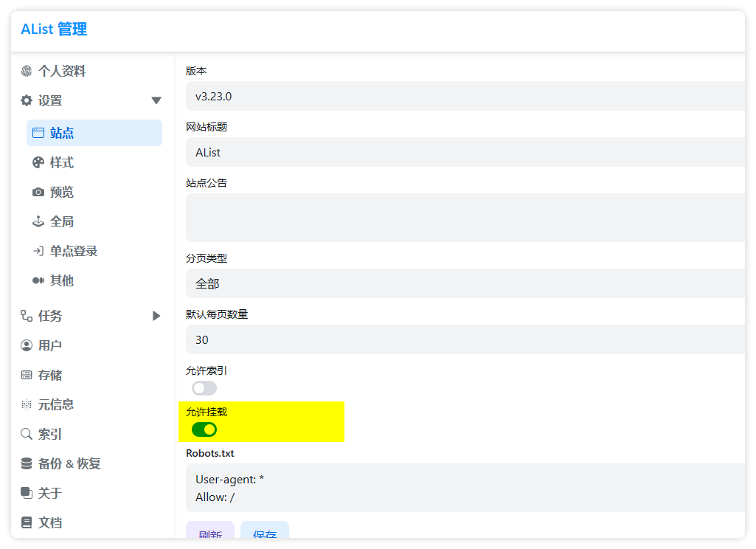756x549 pixels.
Task: Click the 默认每页数量 field showing 30
Action: [465, 339]
